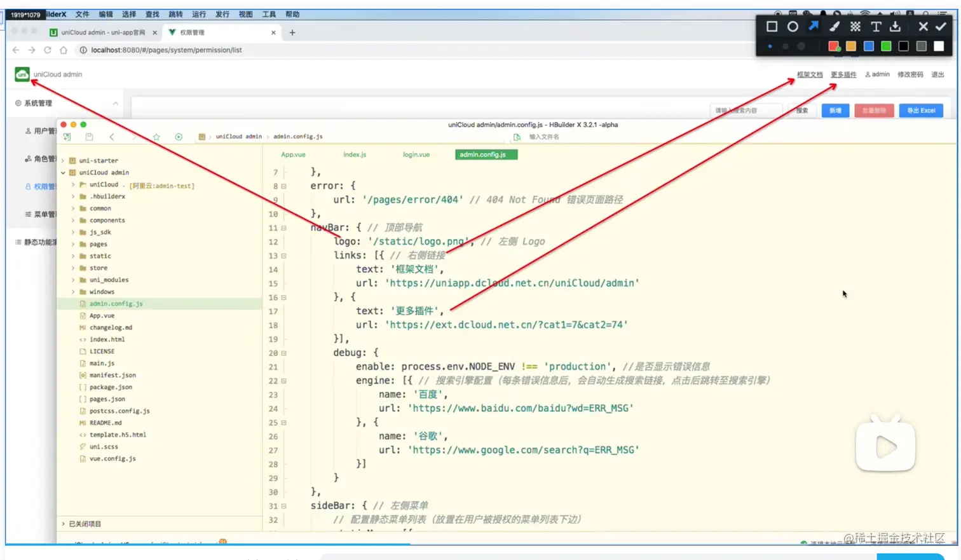Select the text annotation tool

click(x=876, y=27)
